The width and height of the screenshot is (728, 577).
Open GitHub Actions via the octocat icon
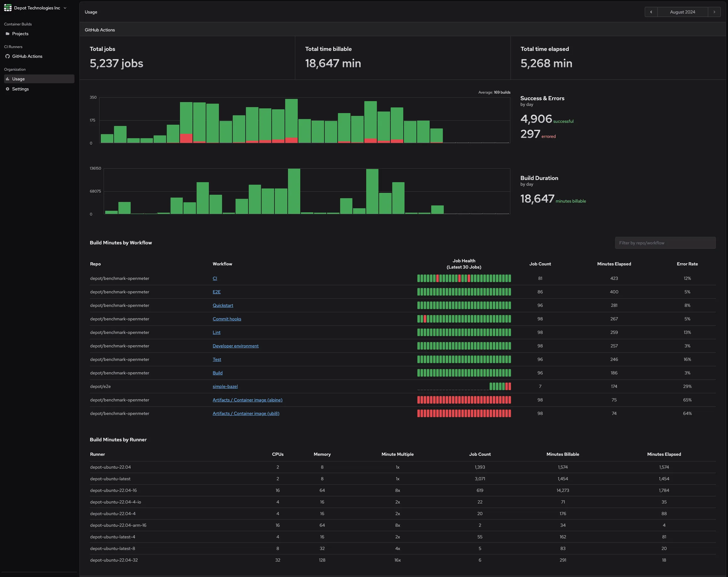point(8,57)
